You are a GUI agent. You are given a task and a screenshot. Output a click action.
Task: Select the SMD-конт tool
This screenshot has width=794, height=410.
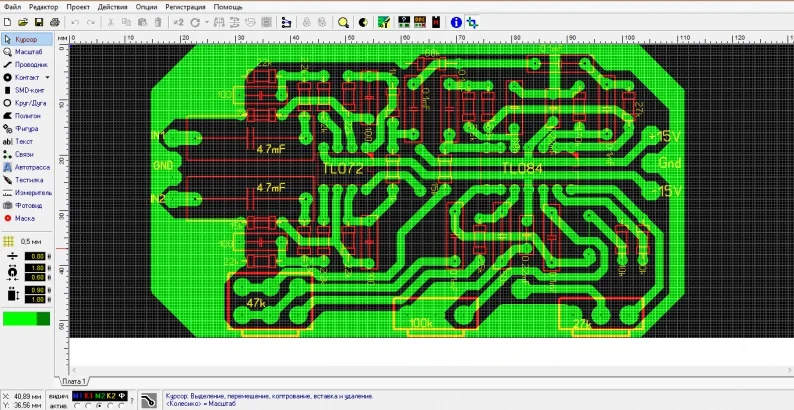click(26, 90)
